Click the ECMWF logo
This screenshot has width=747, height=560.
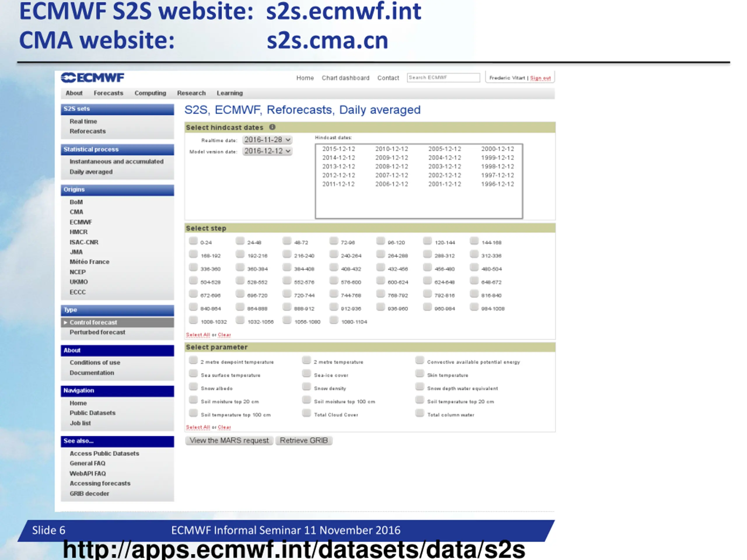[92, 78]
